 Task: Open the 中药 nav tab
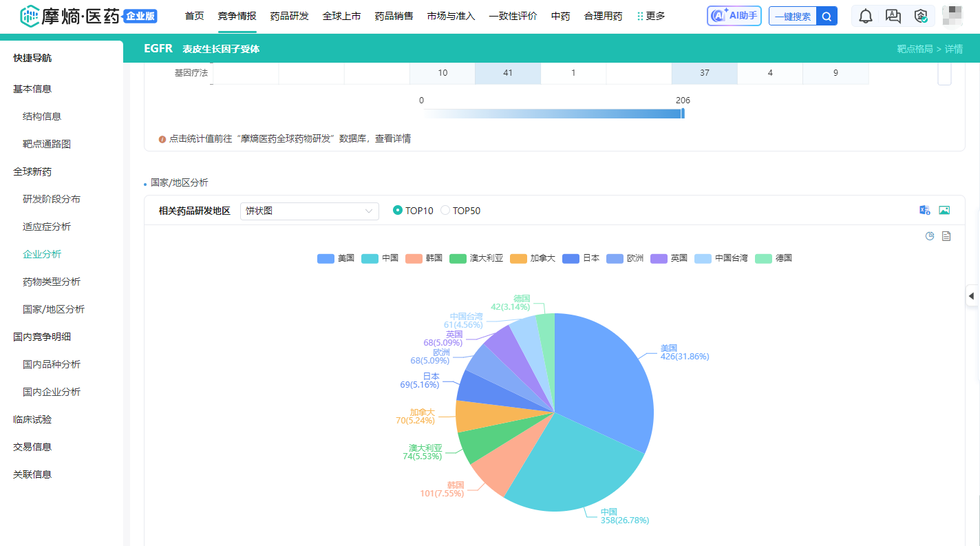pos(561,16)
